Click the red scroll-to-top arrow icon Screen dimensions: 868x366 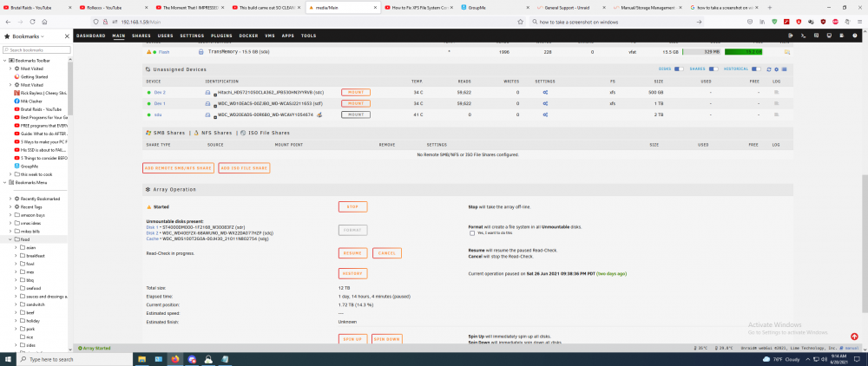(x=855, y=337)
